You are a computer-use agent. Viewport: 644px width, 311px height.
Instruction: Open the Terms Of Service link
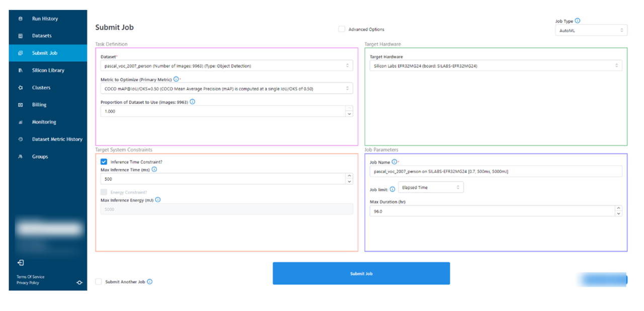(x=29, y=276)
